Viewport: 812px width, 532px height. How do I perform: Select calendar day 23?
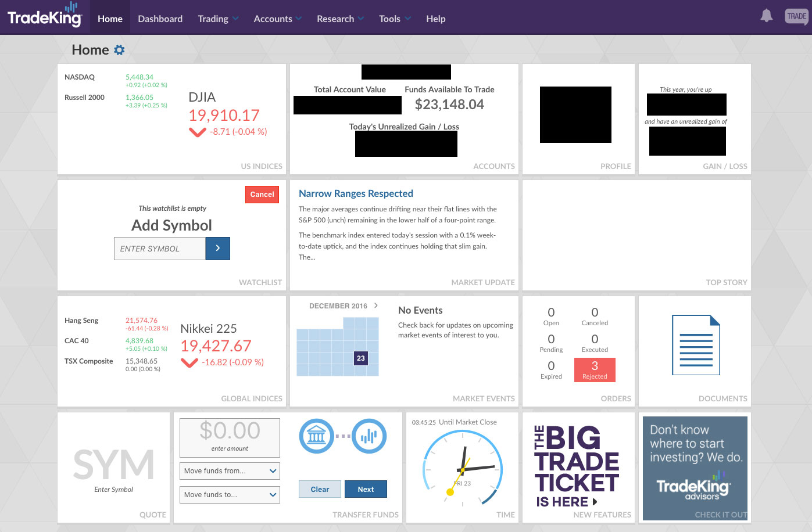click(361, 358)
